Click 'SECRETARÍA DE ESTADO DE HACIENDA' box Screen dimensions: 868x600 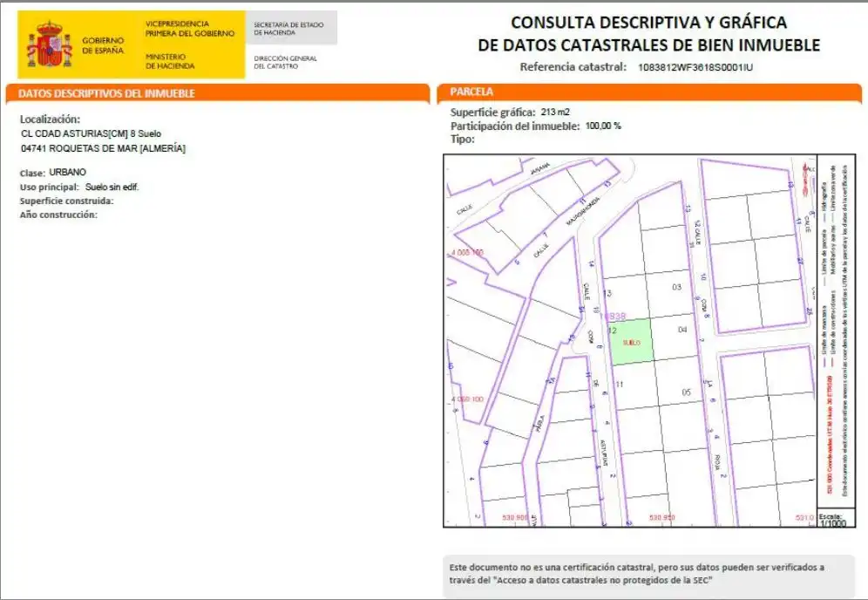pos(291,28)
